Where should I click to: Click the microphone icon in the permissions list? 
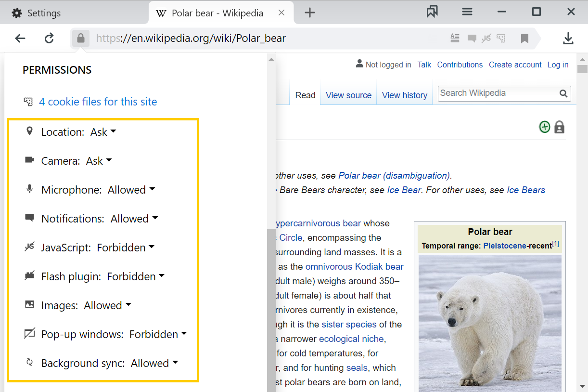click(x=29, y=189)
